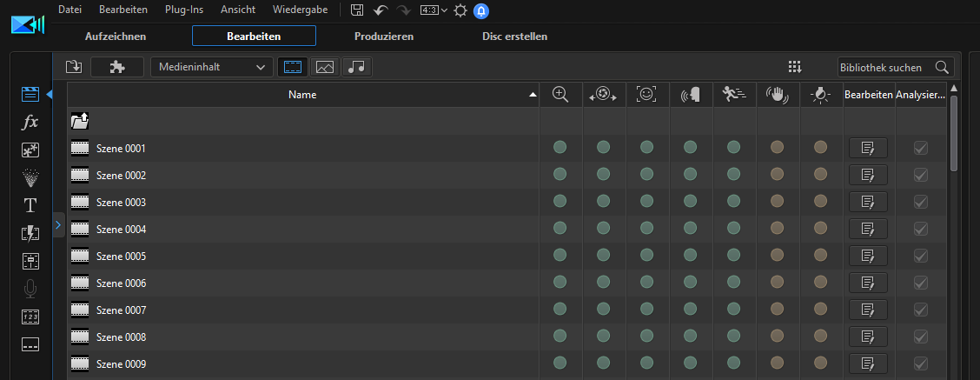Screen dimensions: 980x380
Task: Click the puzzle-piece plug-in button
Action: 116,67
